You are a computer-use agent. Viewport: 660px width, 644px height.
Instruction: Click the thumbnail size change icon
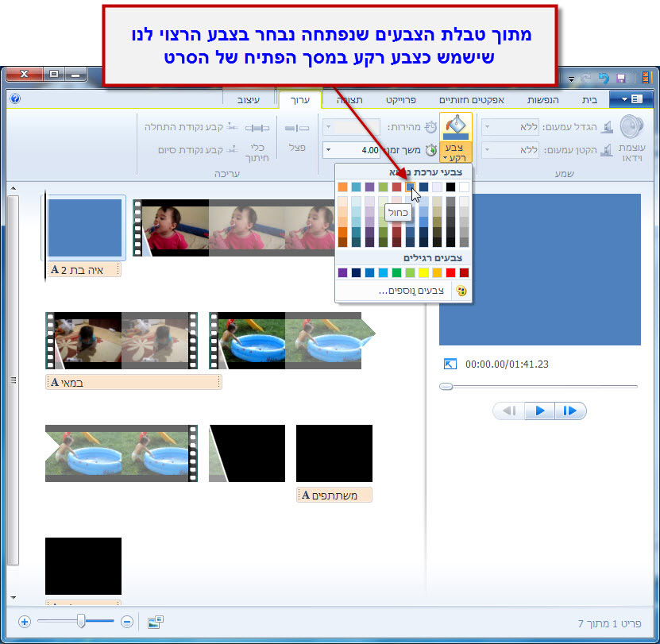tap(156, 622)
